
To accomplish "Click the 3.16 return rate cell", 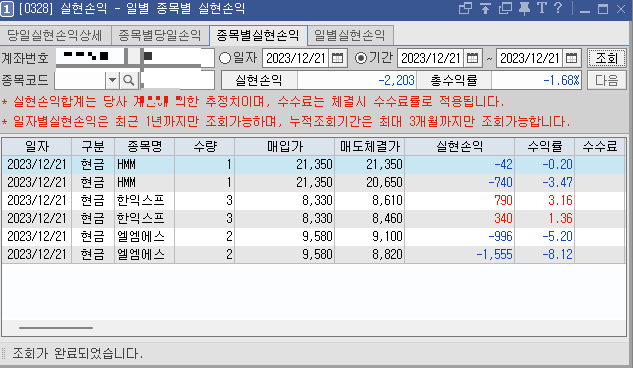I will 545,201.
